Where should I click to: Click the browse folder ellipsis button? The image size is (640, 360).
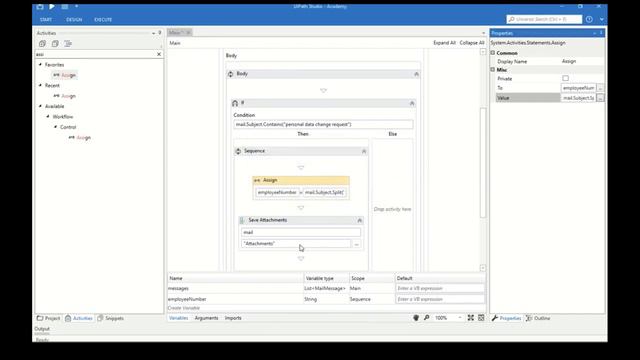pyautogui.click(x=356, y=244)
